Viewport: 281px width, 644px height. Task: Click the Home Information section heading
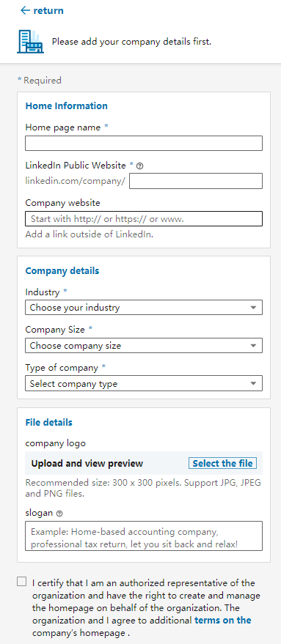point(66,106)
